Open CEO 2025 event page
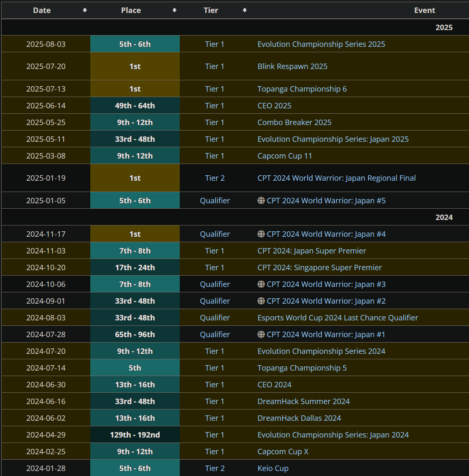The image size is (469, 476). click(274, 106)
